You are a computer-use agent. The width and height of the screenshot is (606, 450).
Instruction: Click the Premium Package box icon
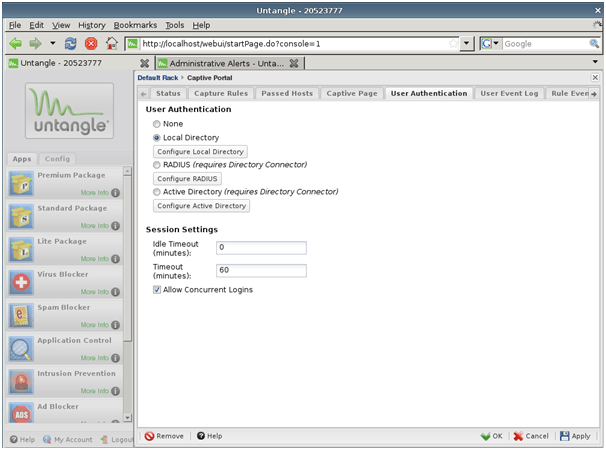pos(21,183)
